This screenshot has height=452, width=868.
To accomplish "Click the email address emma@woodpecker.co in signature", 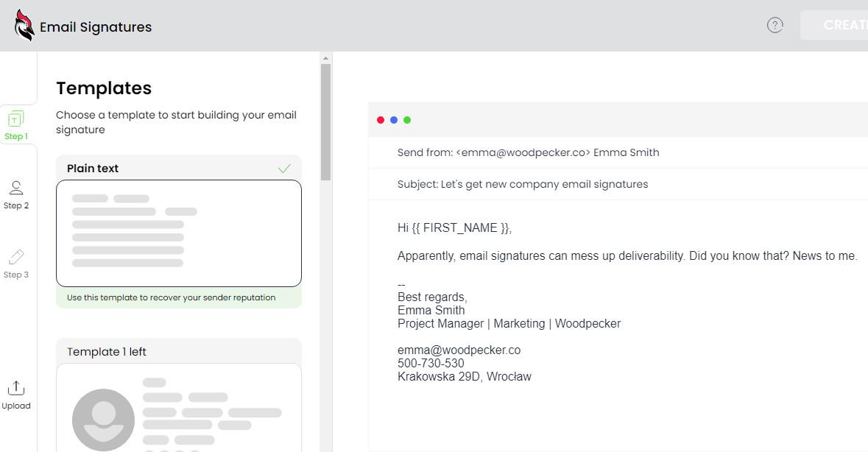I will pyautogui.click(x=459, y=350).
